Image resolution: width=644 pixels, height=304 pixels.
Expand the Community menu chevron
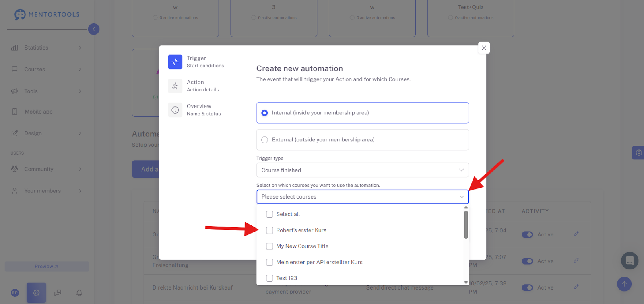80,169
